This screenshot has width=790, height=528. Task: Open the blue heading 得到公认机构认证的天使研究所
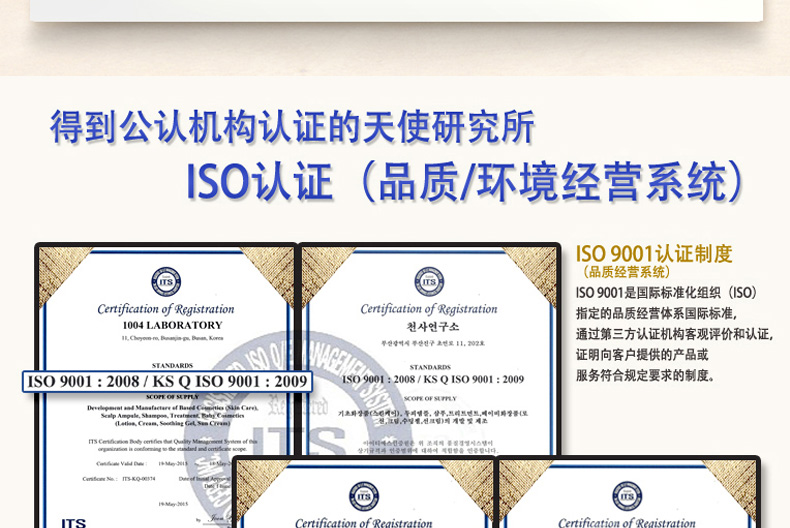point(292,127)
